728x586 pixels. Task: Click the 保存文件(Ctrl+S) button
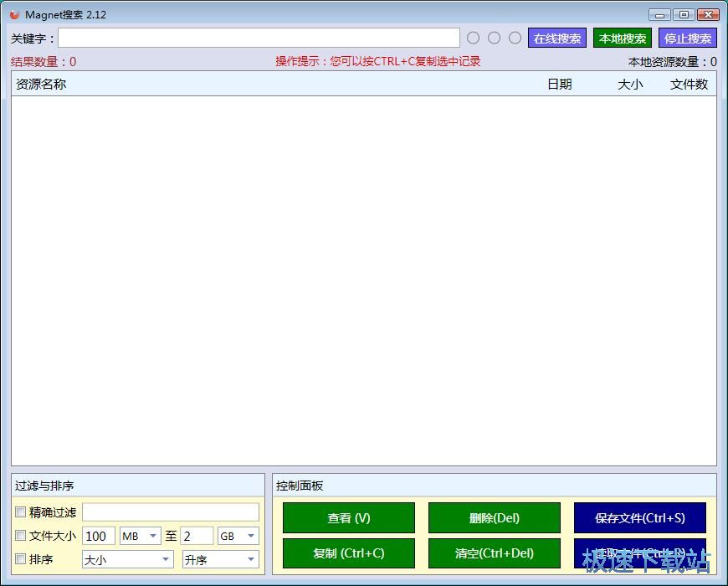click(639, 518)
